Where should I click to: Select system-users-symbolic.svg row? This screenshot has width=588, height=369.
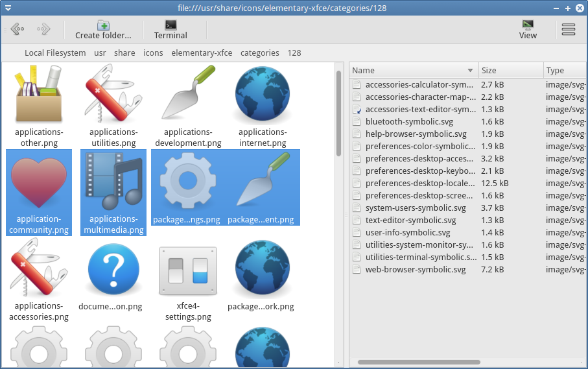468,208
